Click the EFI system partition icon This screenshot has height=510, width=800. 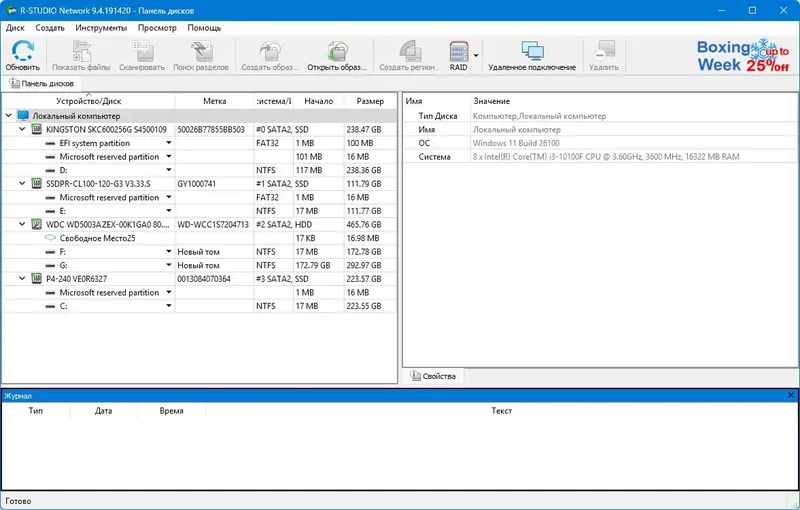[51, 143]
